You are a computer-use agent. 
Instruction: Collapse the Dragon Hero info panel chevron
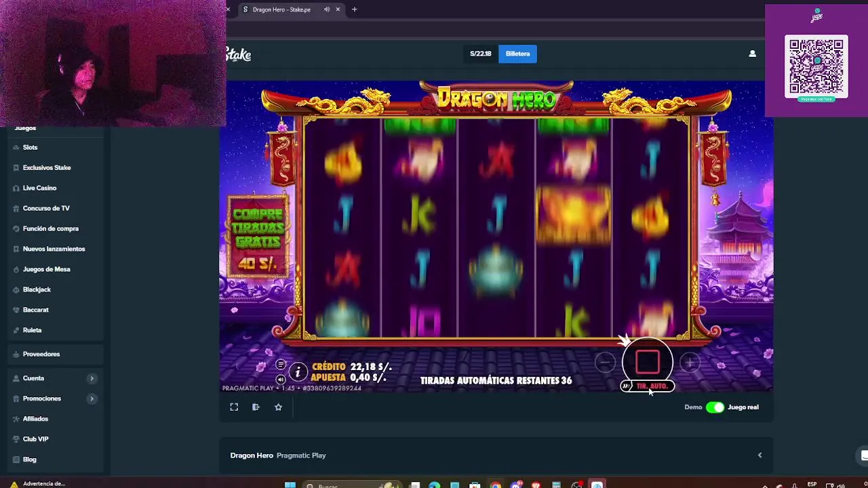759,455
